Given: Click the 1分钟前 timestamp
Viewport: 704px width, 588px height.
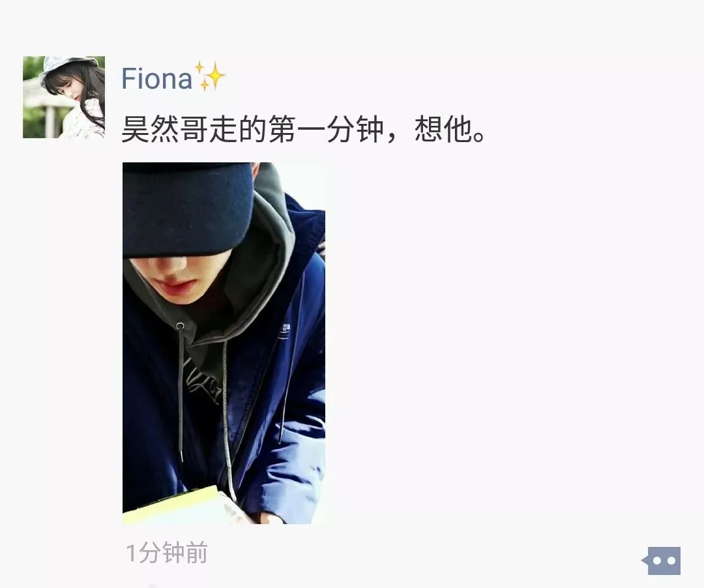Looking at the screenshot, I should [167, 553].
